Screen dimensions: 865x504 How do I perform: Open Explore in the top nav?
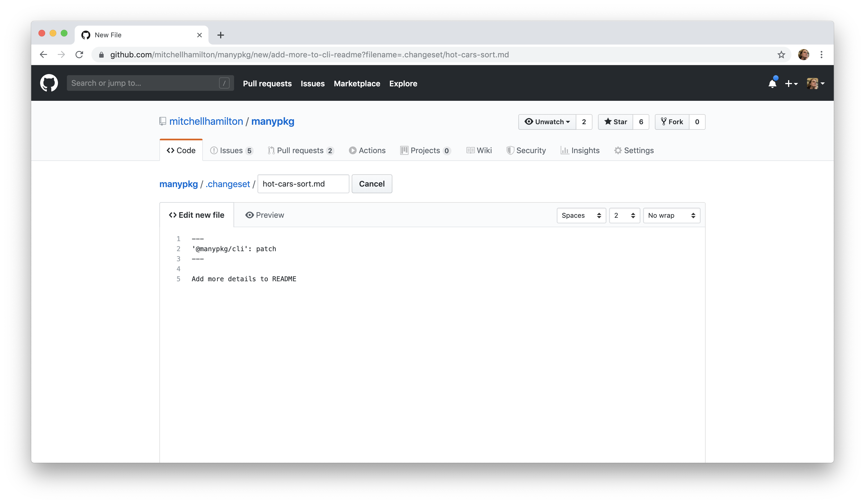point(403,83)
